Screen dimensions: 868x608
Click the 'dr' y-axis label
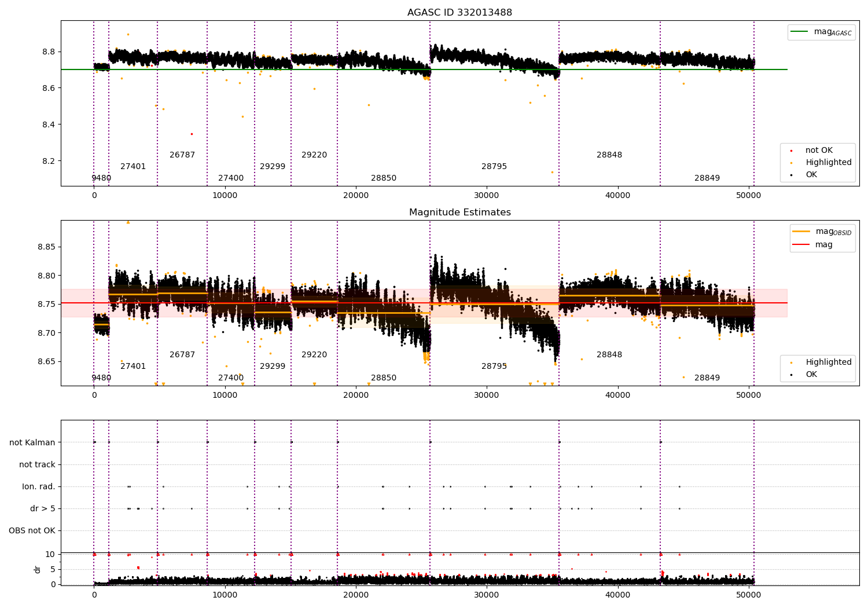[x=38, y=569]
